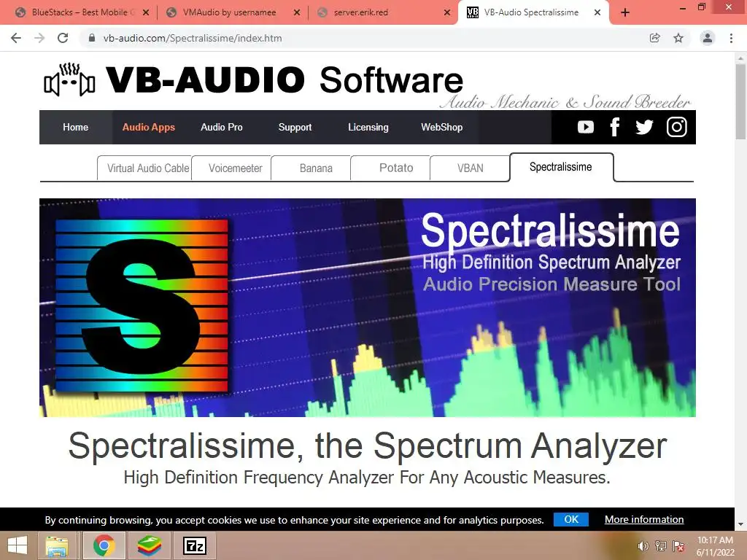Click Chrome icon in taskbar
This screenshot has width=747, height=560.
click(x=104, y=545)
